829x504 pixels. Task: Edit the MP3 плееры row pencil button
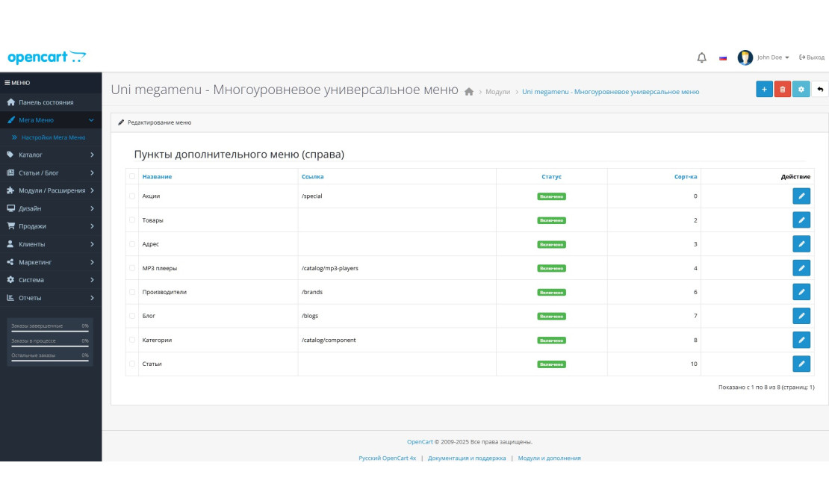coord(801,268)
